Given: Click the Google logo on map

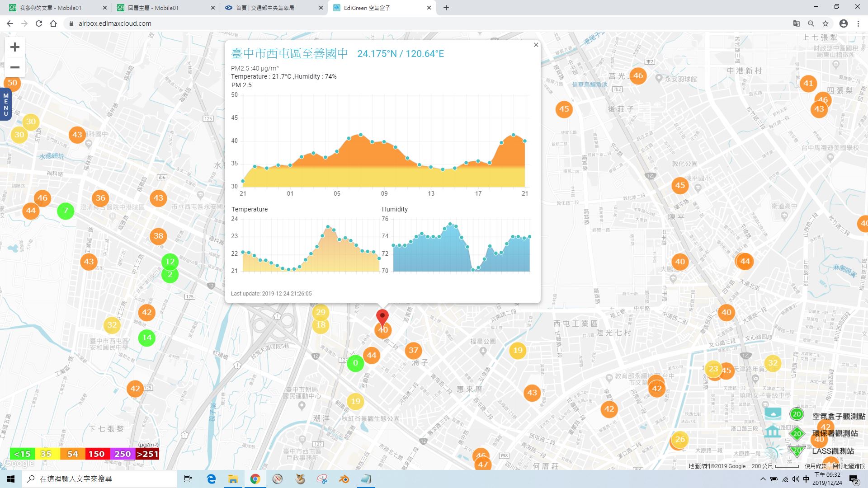Looking at the screenshot, I should click(x=18, y=464).
